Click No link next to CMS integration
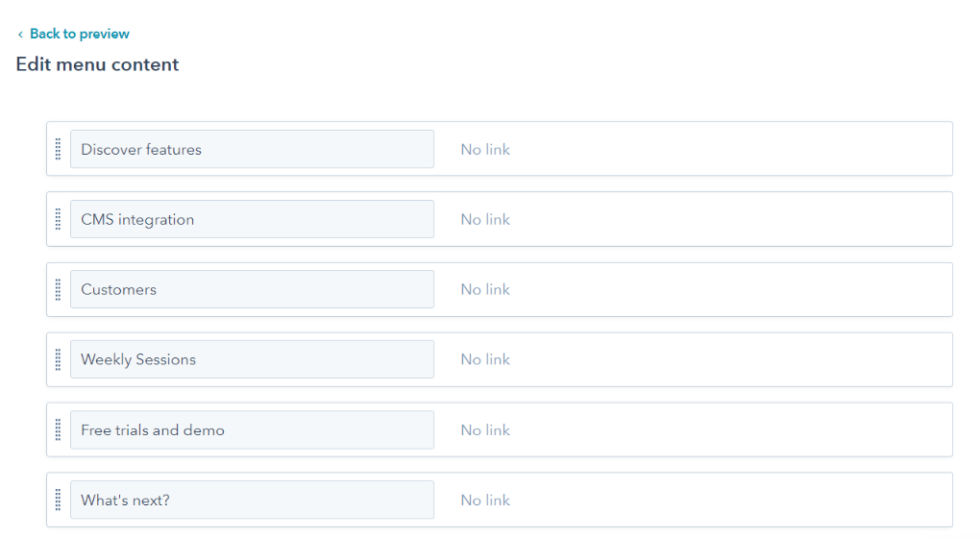 coord(485,219)
